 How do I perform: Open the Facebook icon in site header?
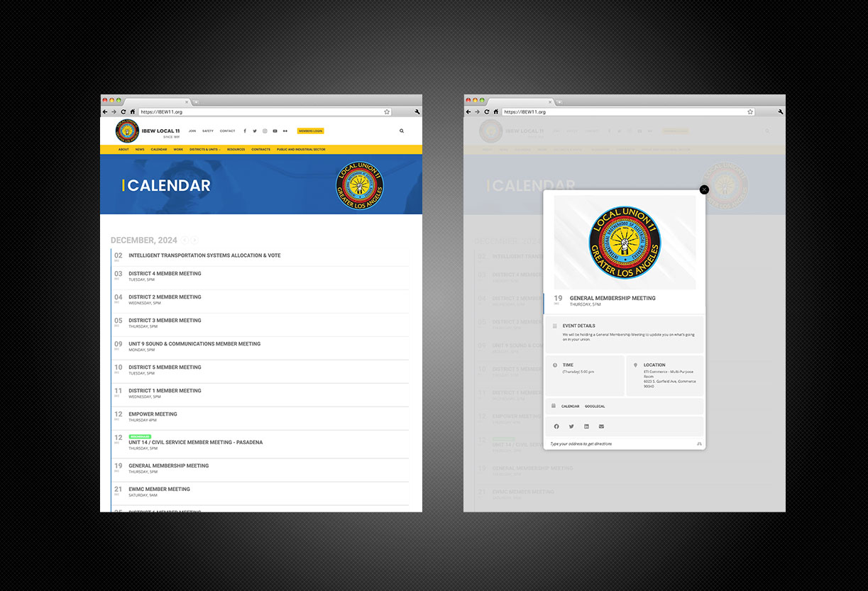(x=245, y=131)
